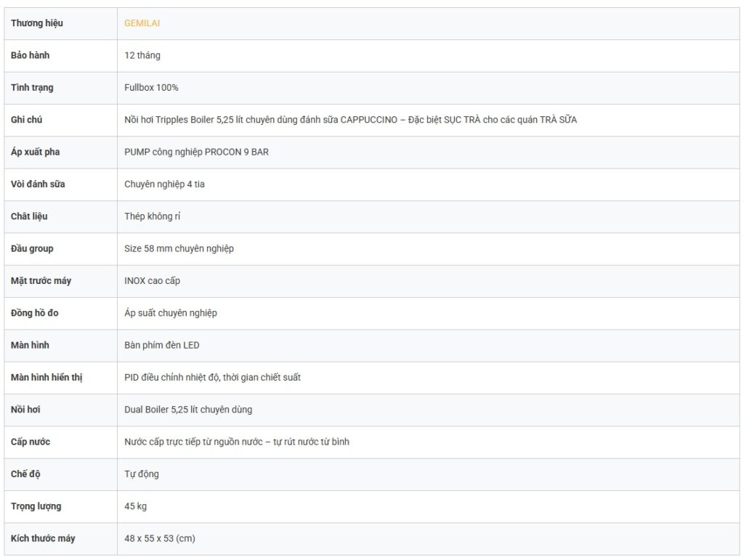Viewport: 744px width, 560px height.
Task: Select the 48 x 55 x 53 dimensions
Action: tap(159, 538)
